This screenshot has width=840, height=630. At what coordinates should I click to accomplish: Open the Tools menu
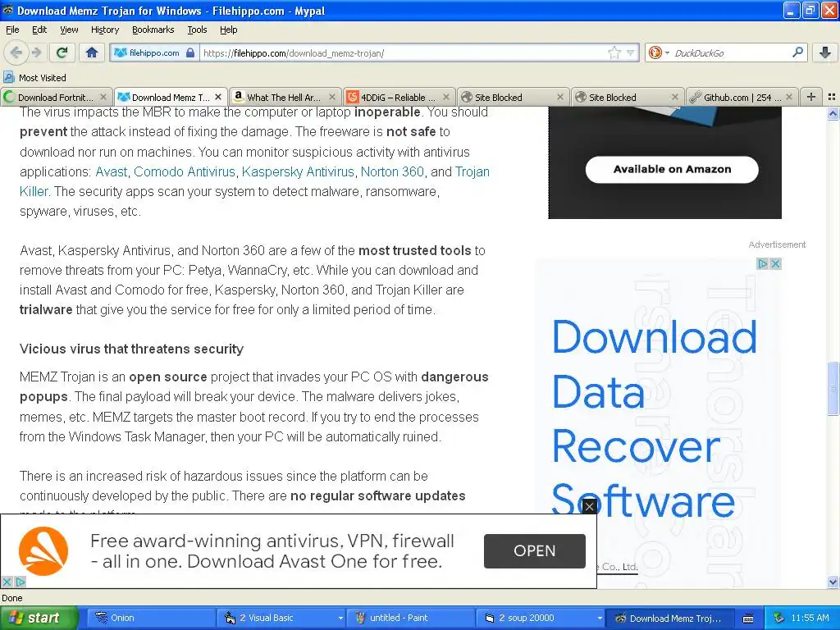(x=197, y=30)
